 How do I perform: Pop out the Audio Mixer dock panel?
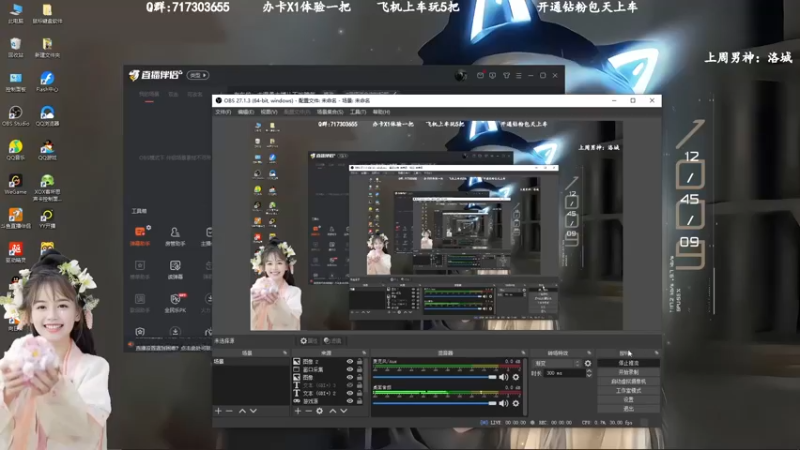[523, 353]
